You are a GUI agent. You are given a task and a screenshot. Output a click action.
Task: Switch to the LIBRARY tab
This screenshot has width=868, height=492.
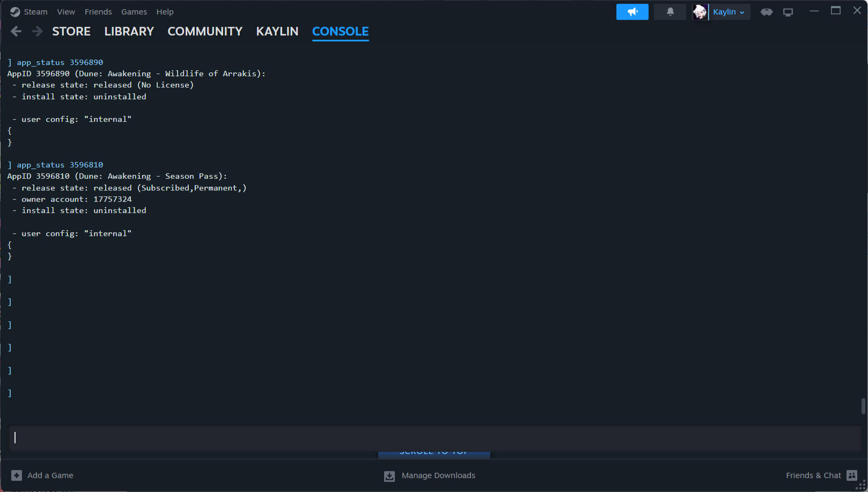tap(129, 32)
